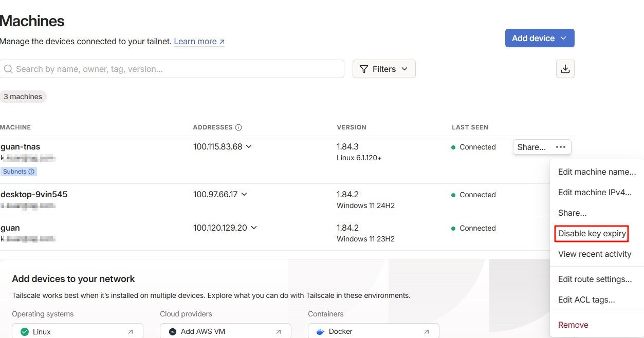Click the arrow icon on Docker card

[x=427, y=332]
